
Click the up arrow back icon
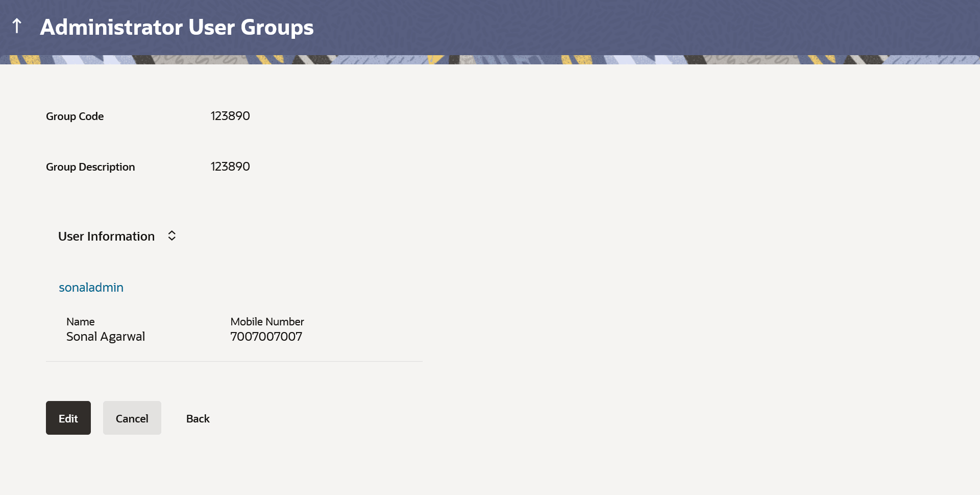coord(17,26)
